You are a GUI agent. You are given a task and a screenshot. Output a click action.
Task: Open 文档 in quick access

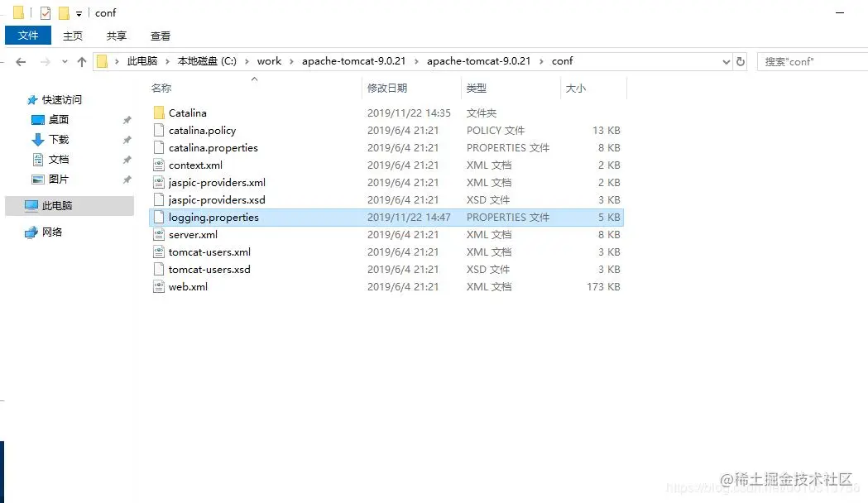[58, 160]
